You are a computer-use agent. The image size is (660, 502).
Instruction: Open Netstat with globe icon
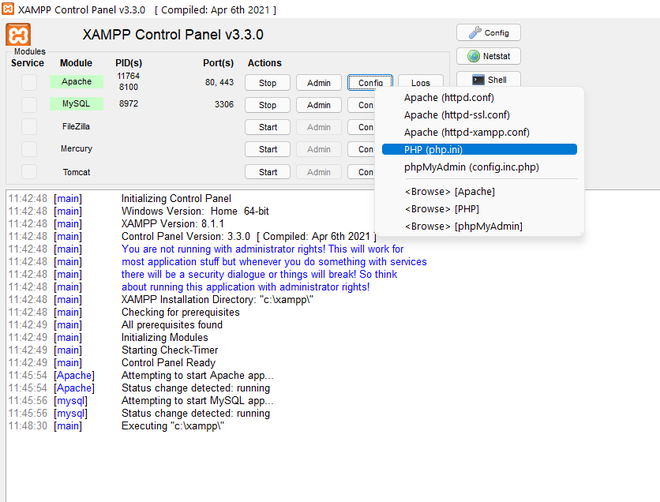point(488,56)
